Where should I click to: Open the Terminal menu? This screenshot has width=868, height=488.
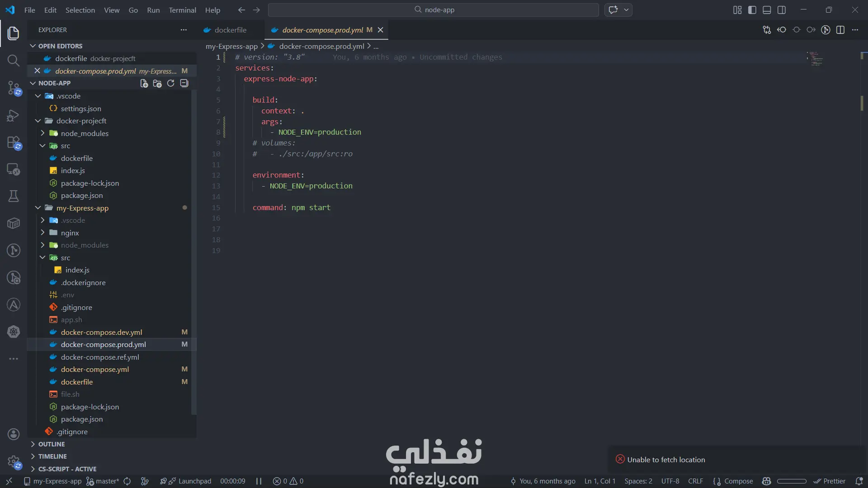[182, 10]
